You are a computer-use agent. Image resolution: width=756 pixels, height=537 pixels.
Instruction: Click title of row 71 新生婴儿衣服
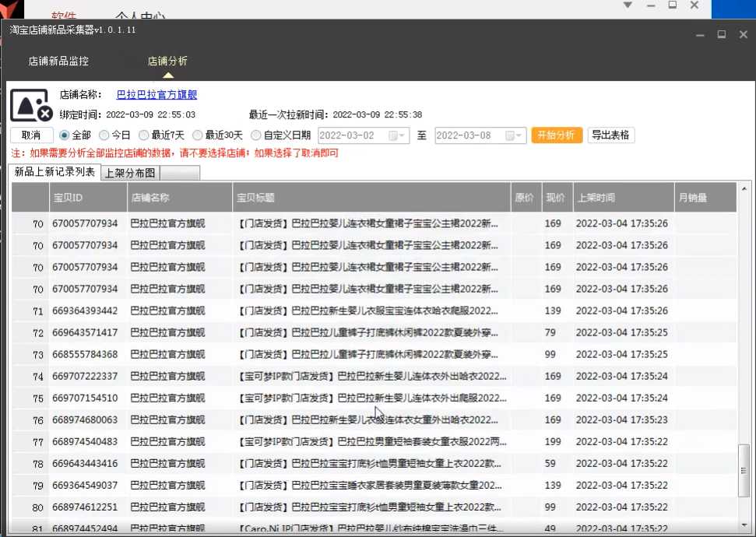point(369,311)
